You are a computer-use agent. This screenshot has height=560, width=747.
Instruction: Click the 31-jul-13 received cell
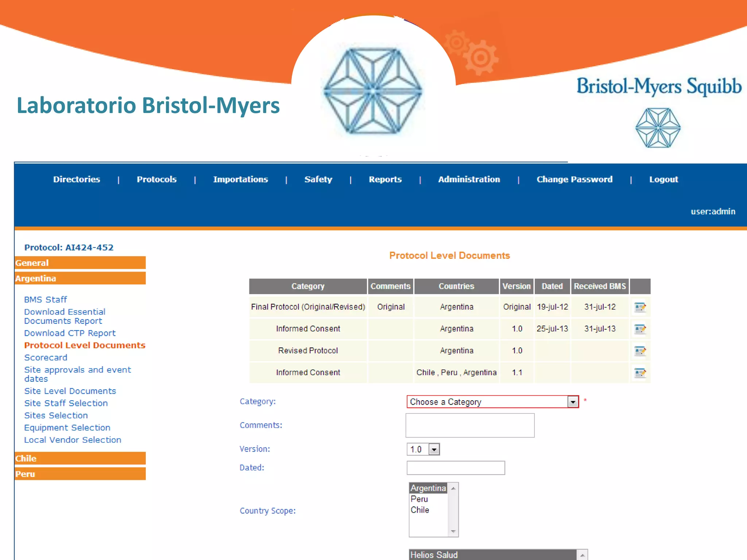[x=600, y=329]
